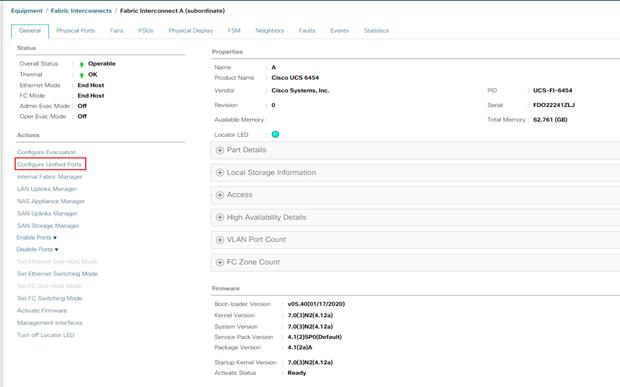This screenshot has height=387, width=620.
Task: Click the Oper Evac Mode value Off
Action: 82,116
